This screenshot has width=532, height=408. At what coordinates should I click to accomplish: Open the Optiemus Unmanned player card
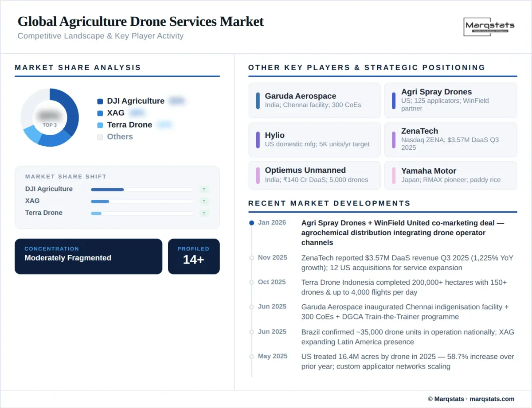click(314, 175)
